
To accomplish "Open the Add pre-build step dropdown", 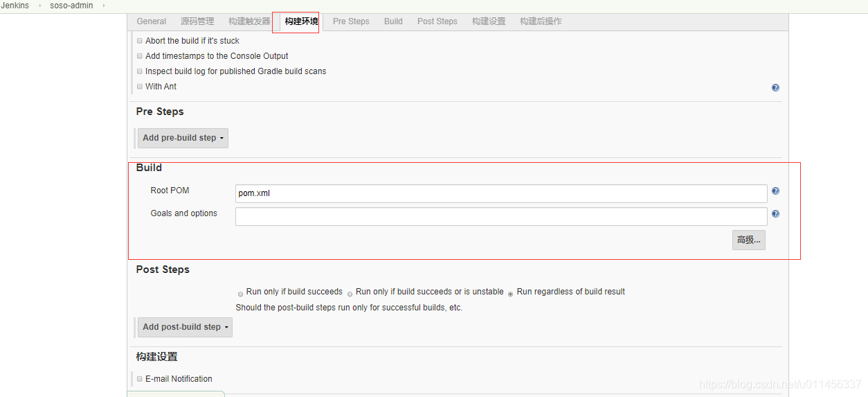I will (183, 138).
